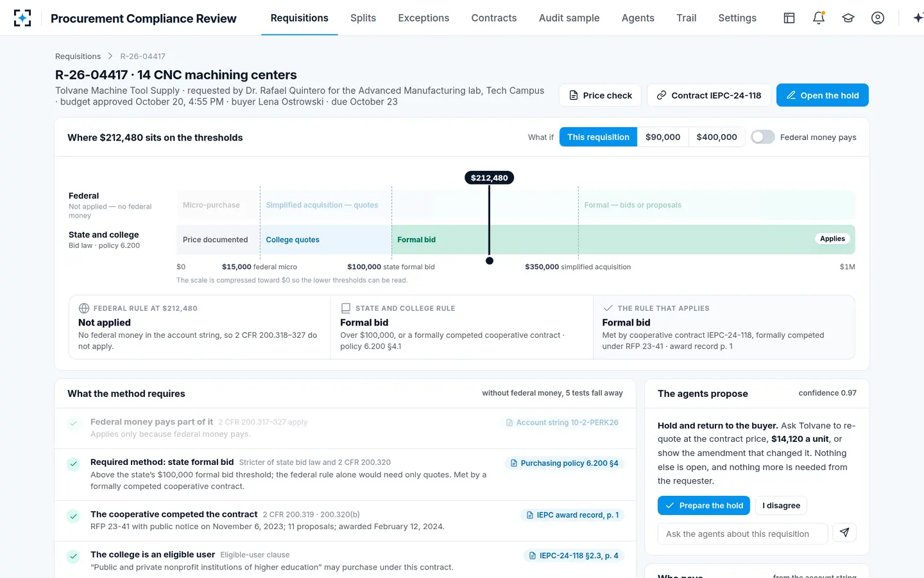Viewport: 924px width, 578px height.
Task: Click the $212,480 threshold marker
Action: click(489, 178)
